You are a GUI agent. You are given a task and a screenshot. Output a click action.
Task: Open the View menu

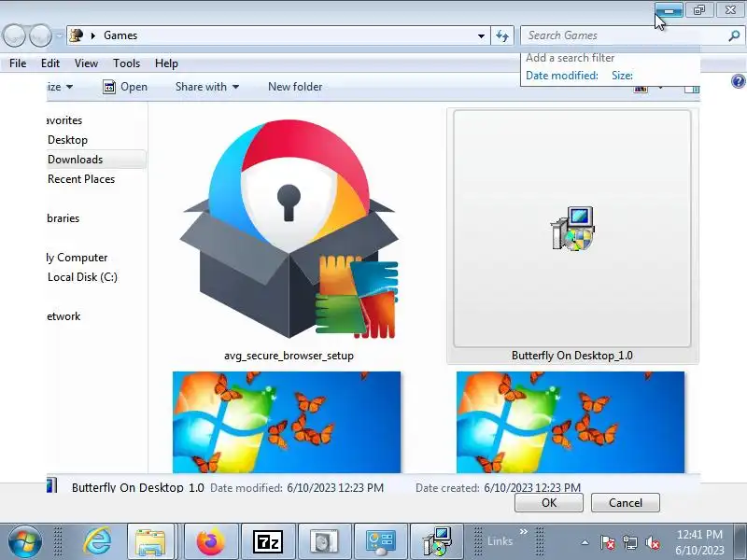coord(86,63)
